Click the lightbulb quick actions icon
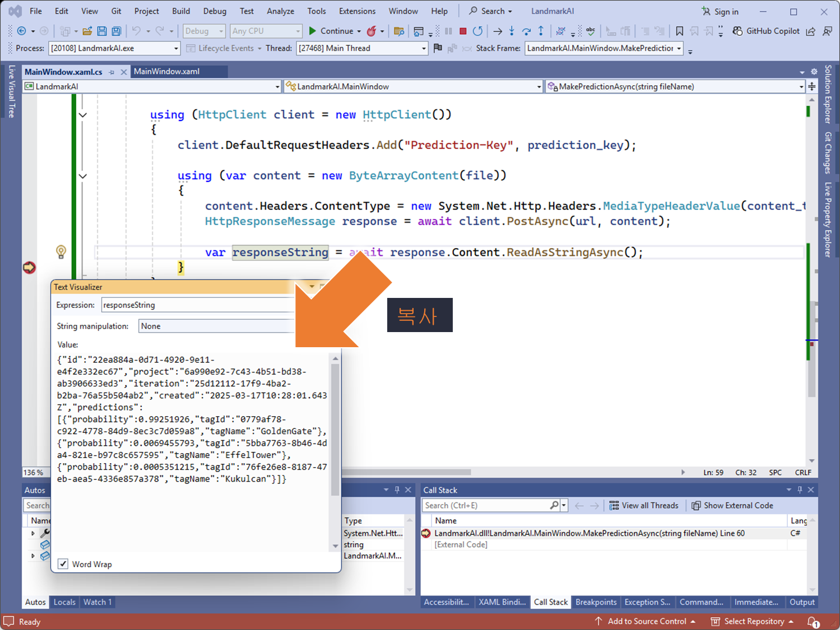840x630 pixels. pyautogui.click(x=61, y=252)
